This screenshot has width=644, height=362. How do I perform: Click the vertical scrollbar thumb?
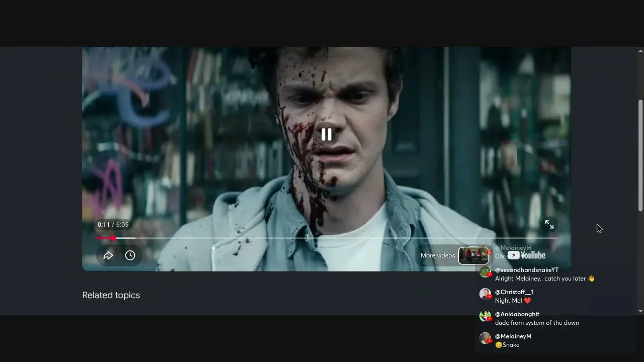[640, 155]
